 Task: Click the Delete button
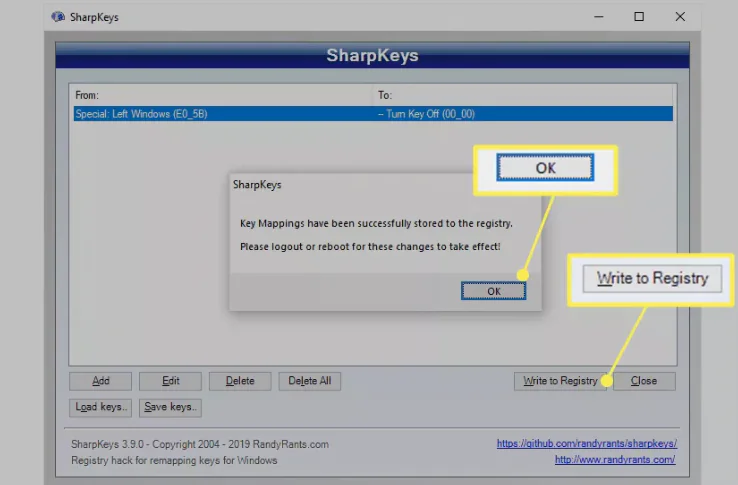(240, 381)
